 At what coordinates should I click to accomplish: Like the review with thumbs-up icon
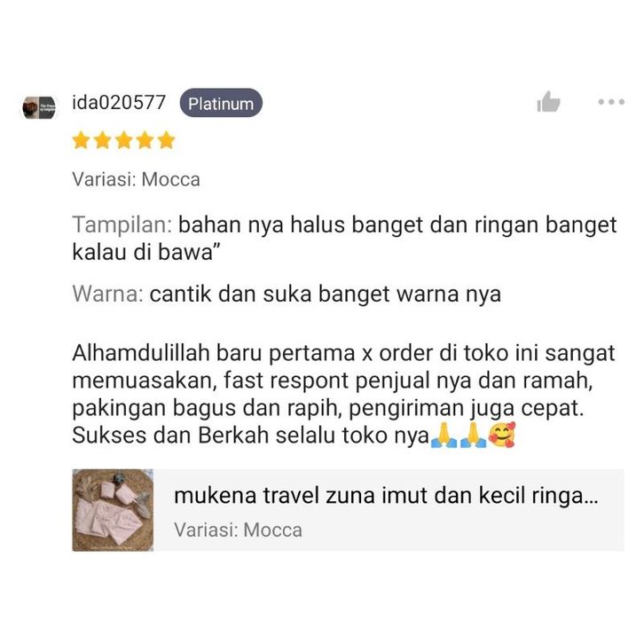[x=548, y=102]
